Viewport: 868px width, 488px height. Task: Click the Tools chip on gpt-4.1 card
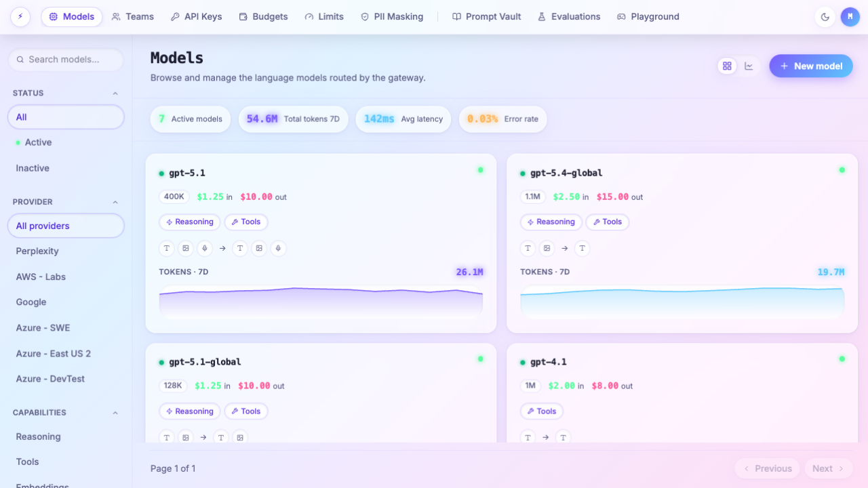[542, 411]
